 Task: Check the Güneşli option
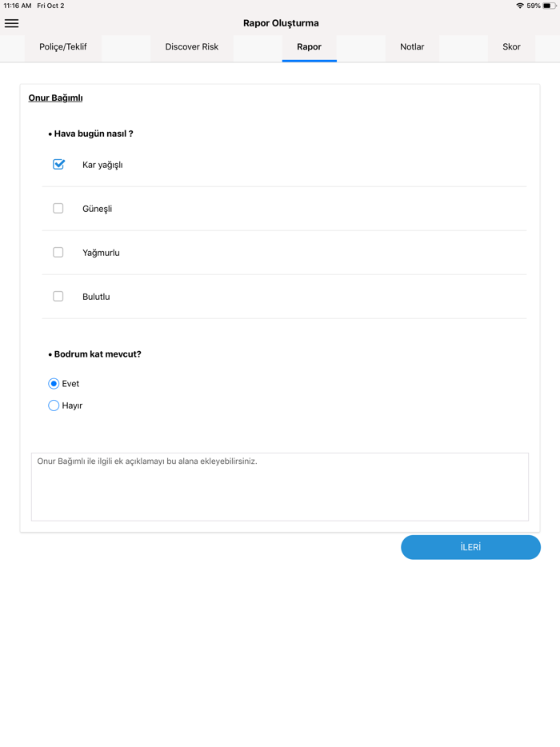click(58, 207)
